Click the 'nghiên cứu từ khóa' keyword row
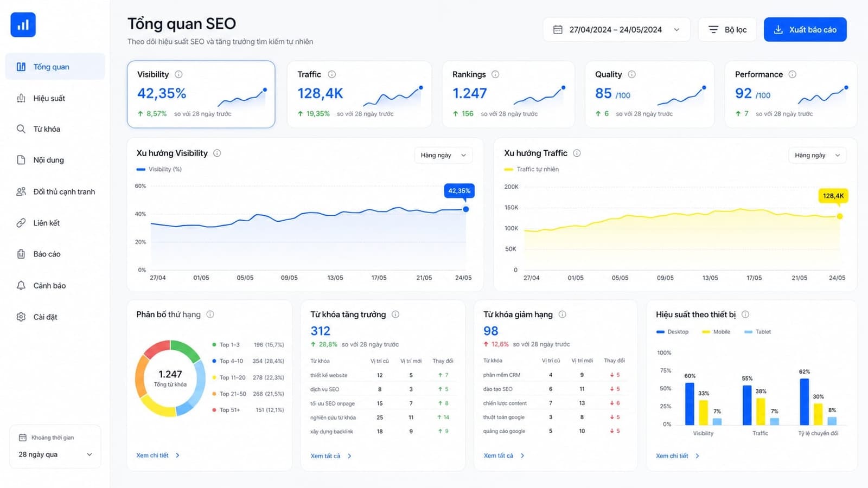868x488 pixels. click(x=382, y=418)
